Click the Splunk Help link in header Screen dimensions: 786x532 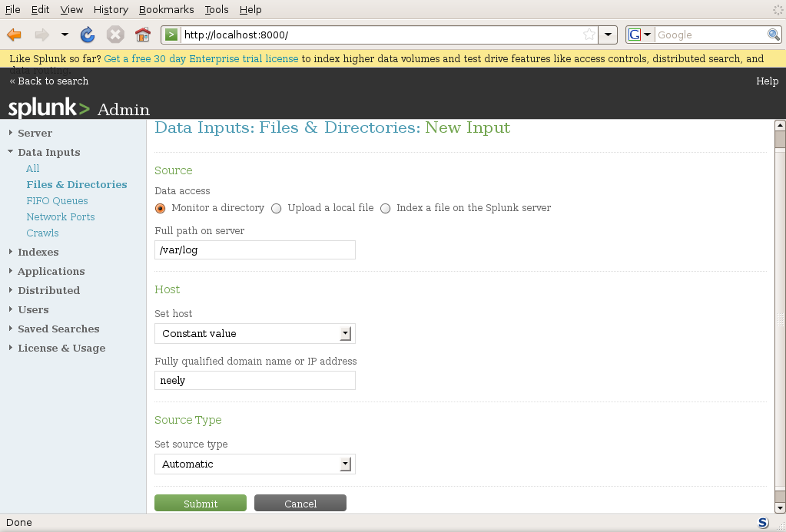767,81
